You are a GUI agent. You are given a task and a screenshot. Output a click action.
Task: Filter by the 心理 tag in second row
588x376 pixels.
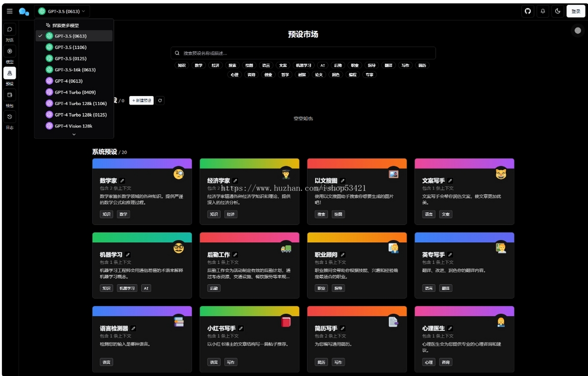(x=234, y=75)
